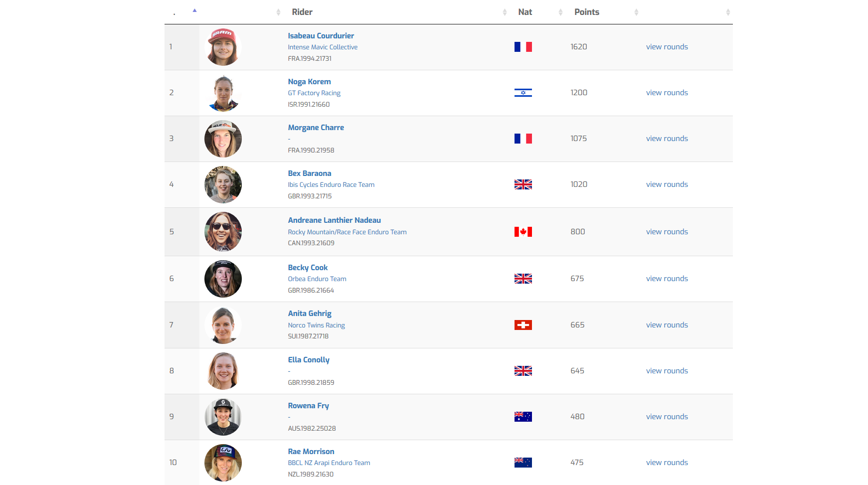
Task: Click Andreane Lanthier Nadeau's avatar
Action: point(223,232)
